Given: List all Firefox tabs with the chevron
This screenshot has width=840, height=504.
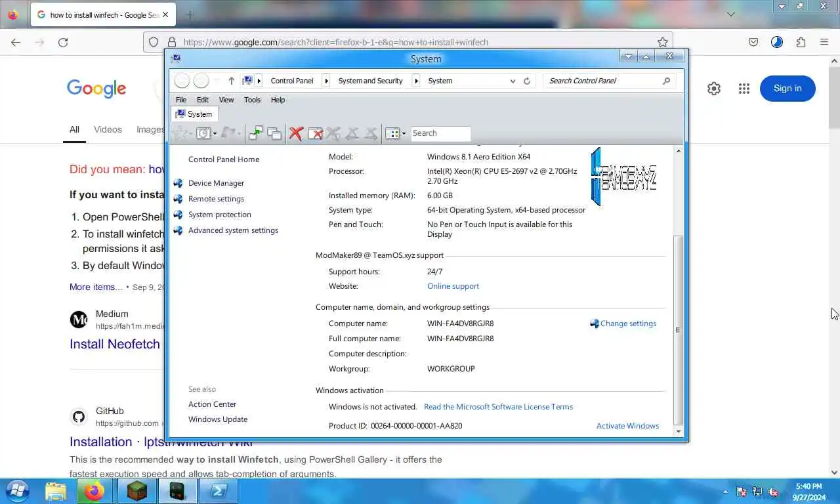Looking at the screenshot, I should (730, 14).
